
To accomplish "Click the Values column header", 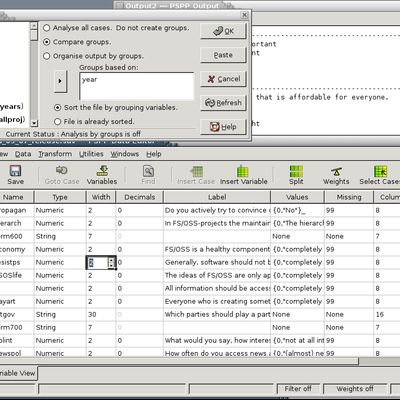I will click(297, 197).
